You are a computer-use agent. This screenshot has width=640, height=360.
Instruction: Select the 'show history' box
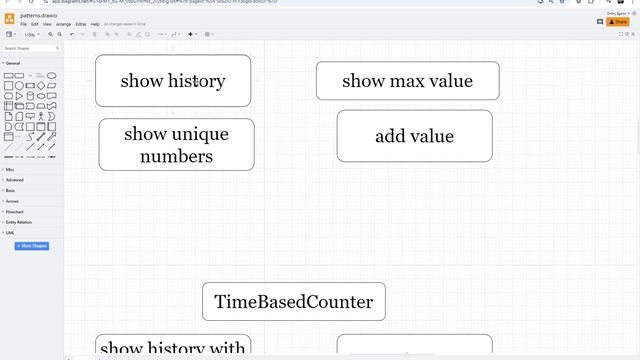tap(173, 81)
